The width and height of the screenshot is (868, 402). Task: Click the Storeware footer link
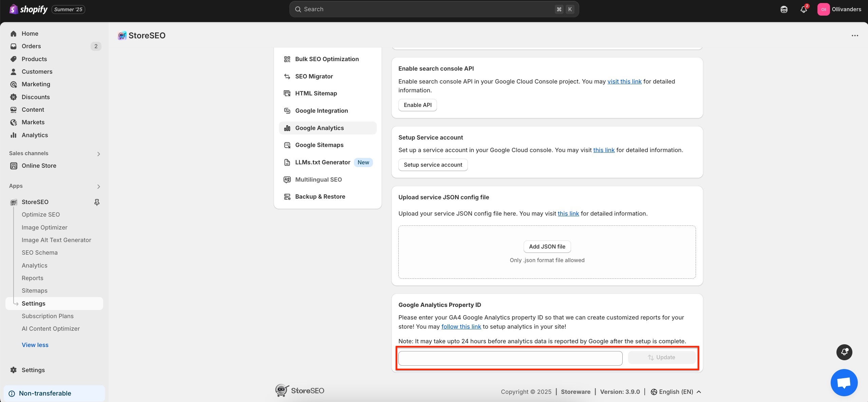[x=575, y=392]
